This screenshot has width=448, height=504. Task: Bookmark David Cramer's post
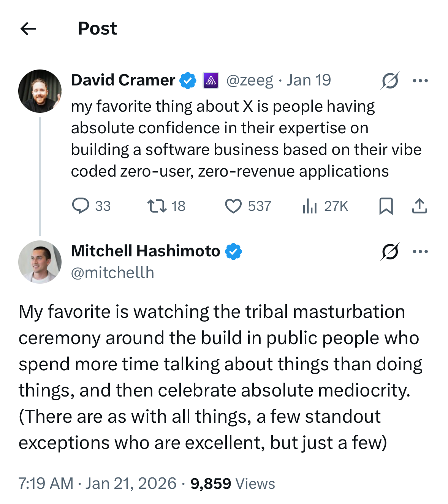point(386,206)
